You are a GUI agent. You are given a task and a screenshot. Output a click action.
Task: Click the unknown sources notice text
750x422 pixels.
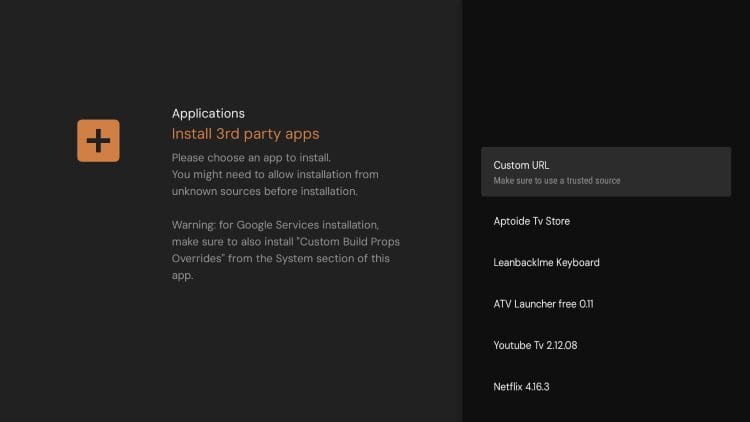pos(263,191)
